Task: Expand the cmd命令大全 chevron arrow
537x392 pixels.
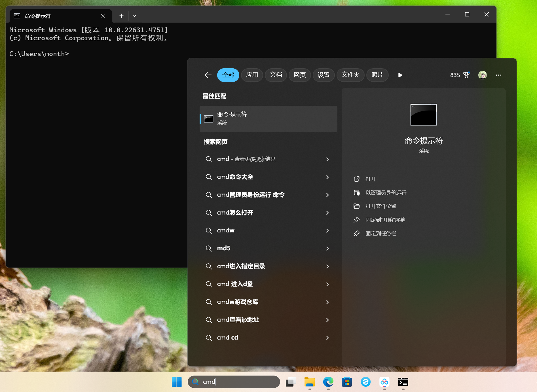Action: tap(327, 177)
